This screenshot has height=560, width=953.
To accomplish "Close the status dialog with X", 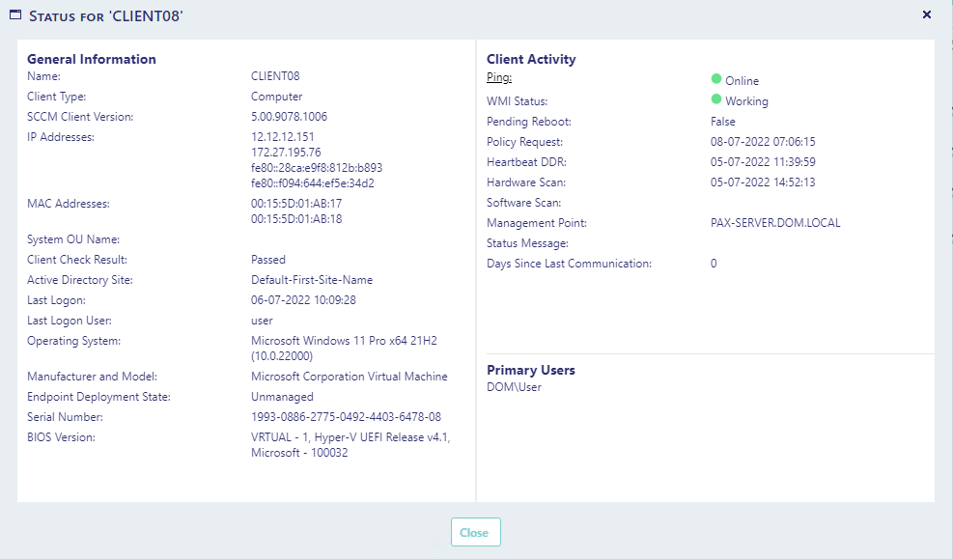I will (x=927, y=14).
